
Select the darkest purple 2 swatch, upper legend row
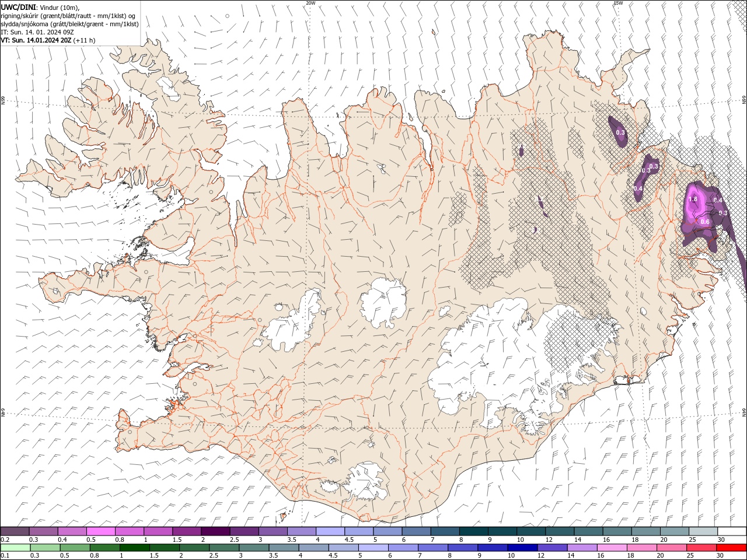point(215,531)
